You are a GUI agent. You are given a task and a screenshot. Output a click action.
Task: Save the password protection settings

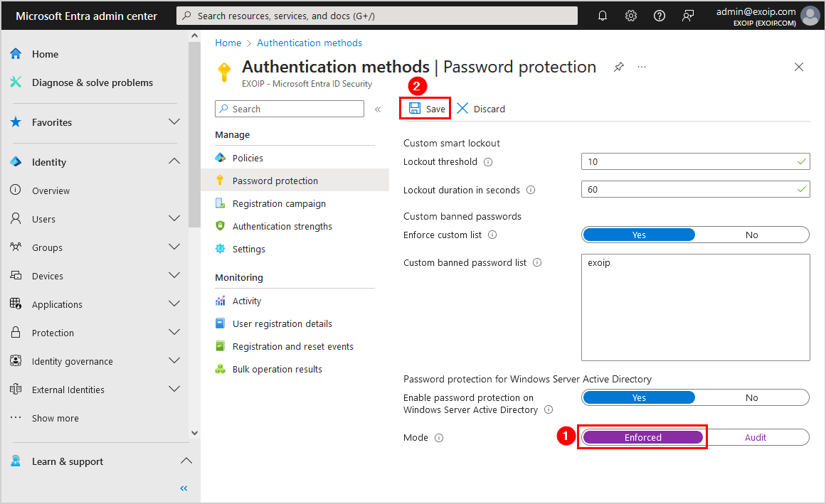pos(427,109)
